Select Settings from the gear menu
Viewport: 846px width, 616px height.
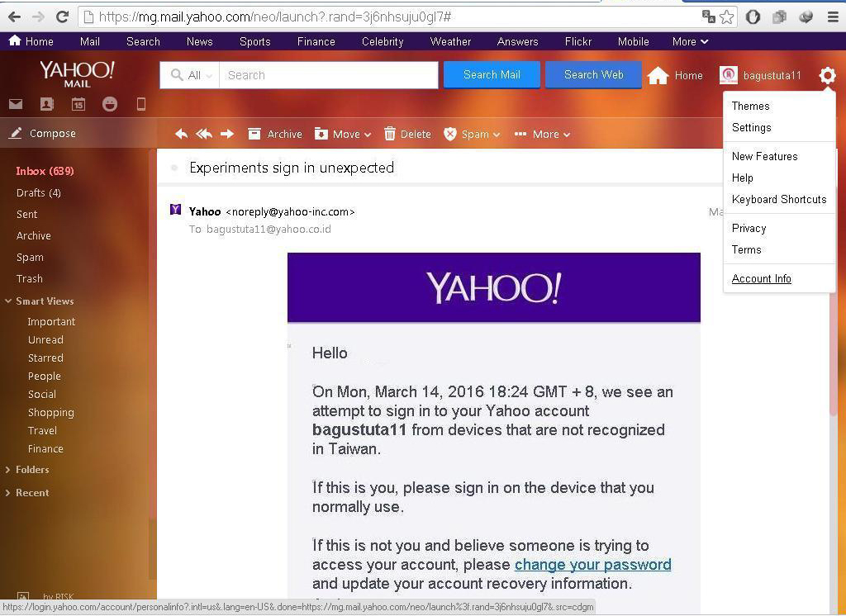pyautogui.click(x=752, y=127)
